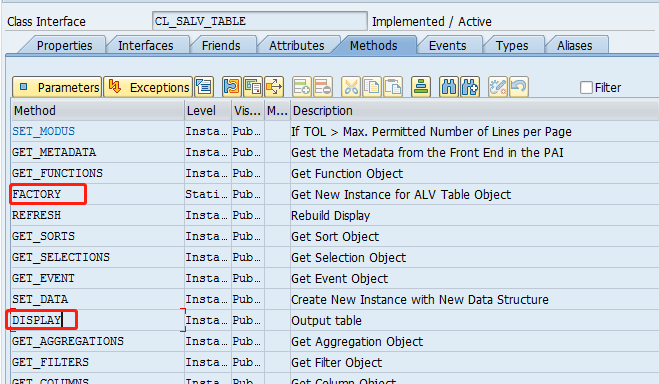659x384 pixels.
Task: Click 'Create New Instance with New Data Structure'
Action: click(420, 300)
